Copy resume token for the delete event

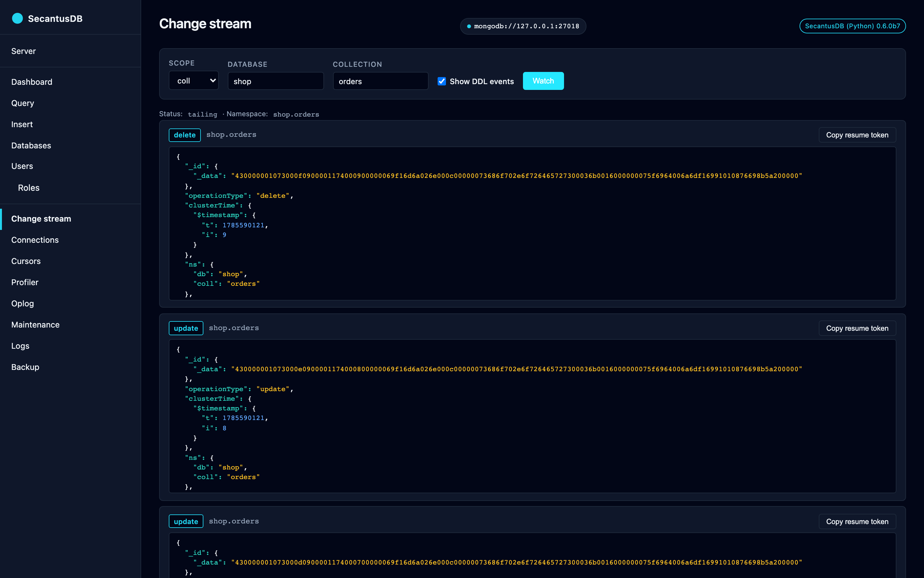coord(857,135)
